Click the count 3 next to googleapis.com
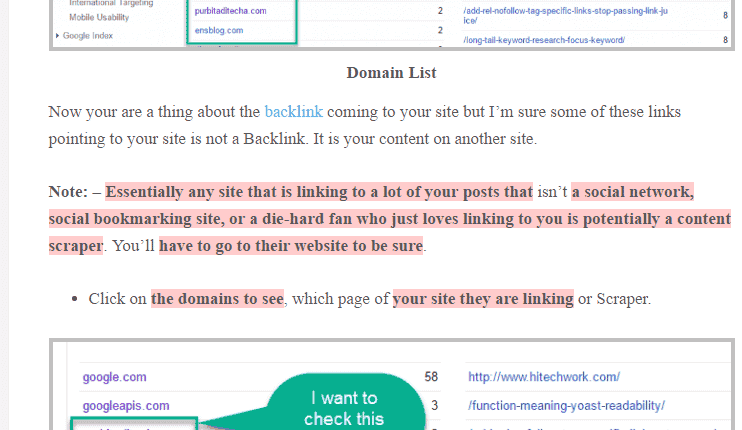The image size is (742, 430). [434, 406]
